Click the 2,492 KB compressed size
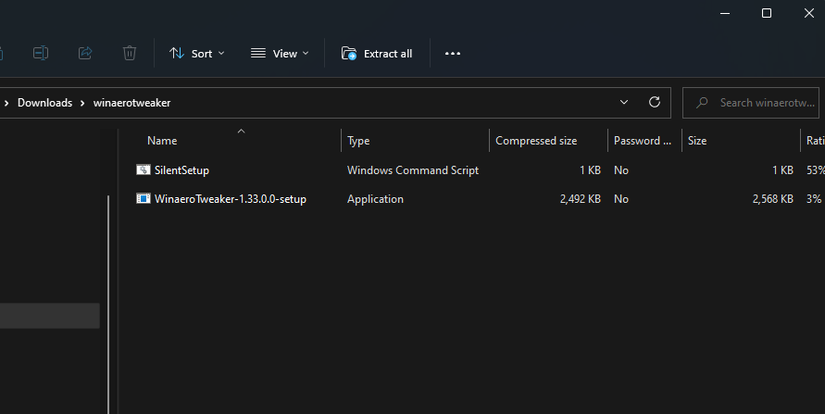Image resolution: width=825 pixels, height=414 pixels. (x=580, y=199)
